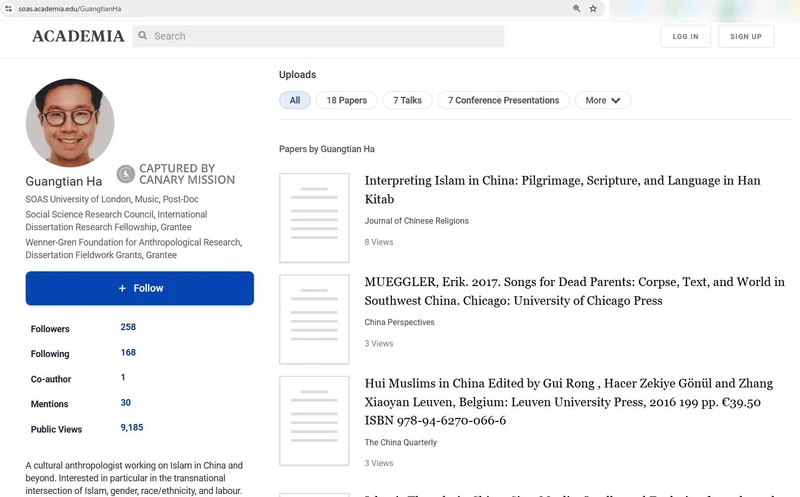800x497 pixels.
Task: View the 258 Followers count
Action: tap(128, 327)
